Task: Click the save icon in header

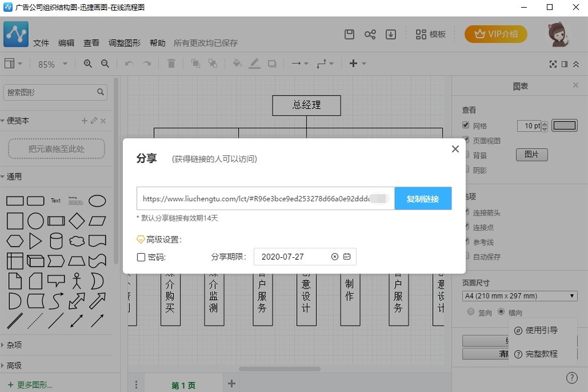Action: 349,34
